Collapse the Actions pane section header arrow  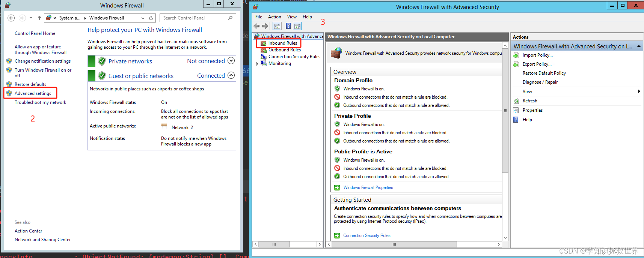click(639, 46)
